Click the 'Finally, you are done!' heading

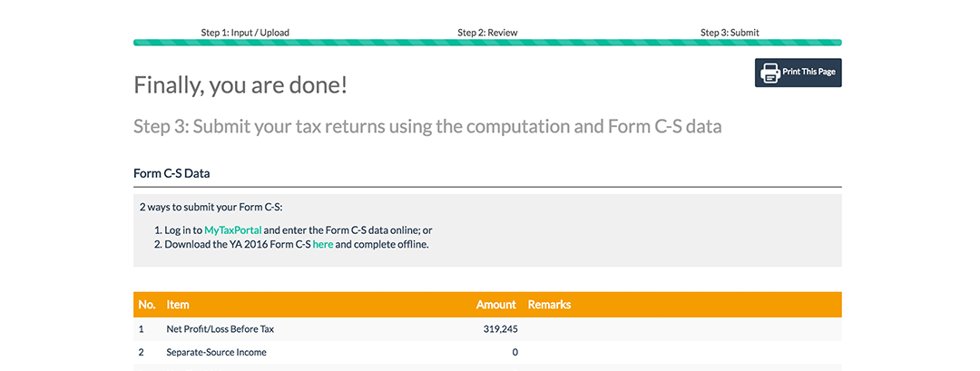click(x=240, y=86)
